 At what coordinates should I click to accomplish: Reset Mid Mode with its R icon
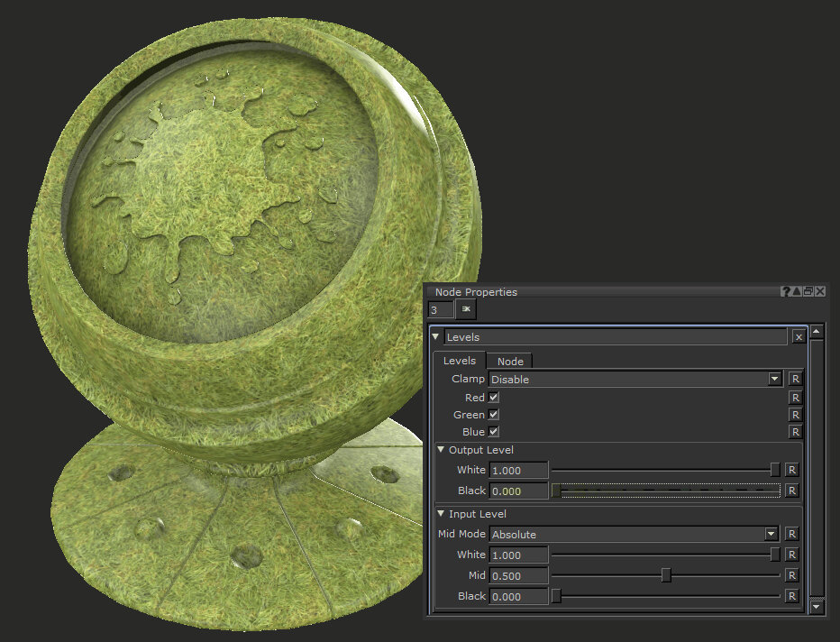tap(790, 534)
